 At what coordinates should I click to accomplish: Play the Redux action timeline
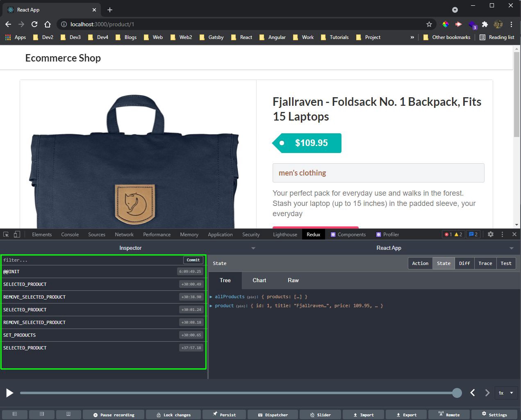point(9,393)
